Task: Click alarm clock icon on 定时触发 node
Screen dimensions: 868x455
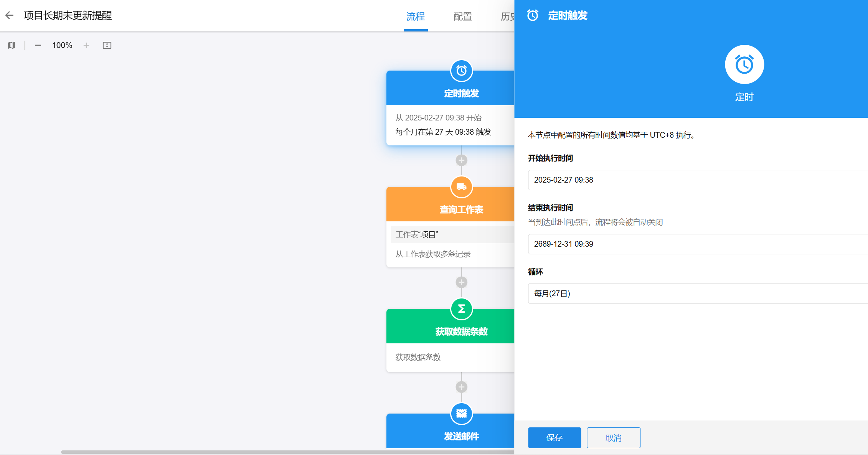Action: click(x=461, y=71)
